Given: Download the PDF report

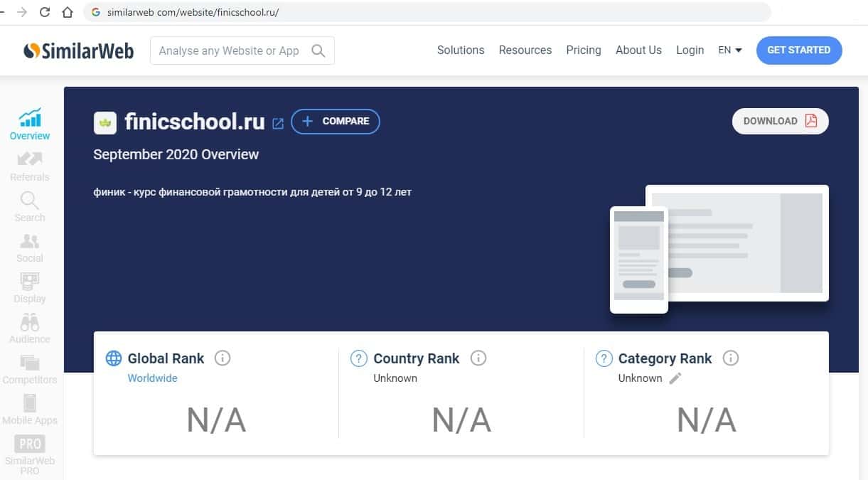Looking at the screenshot, I should tap(780, 121).
